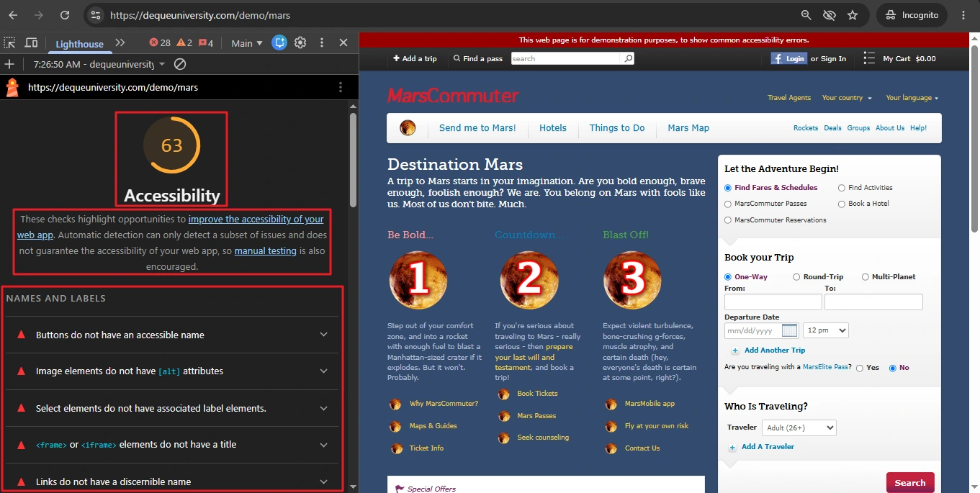This screenshot has width=980, height=493.
Task: Toggle device toolbar icon in DevTools
Action: 31,43
